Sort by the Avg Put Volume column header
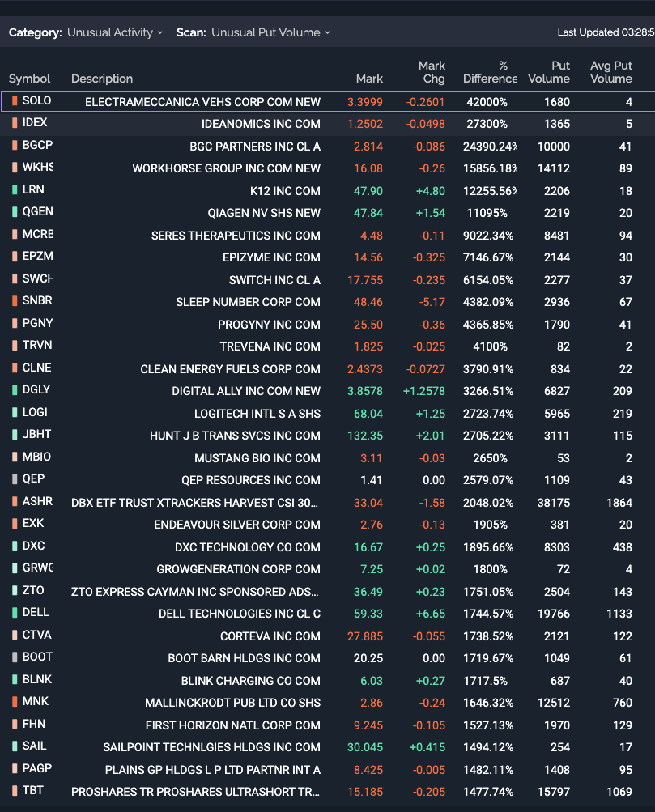Screen dimensions: 655x812 [611, 72]
